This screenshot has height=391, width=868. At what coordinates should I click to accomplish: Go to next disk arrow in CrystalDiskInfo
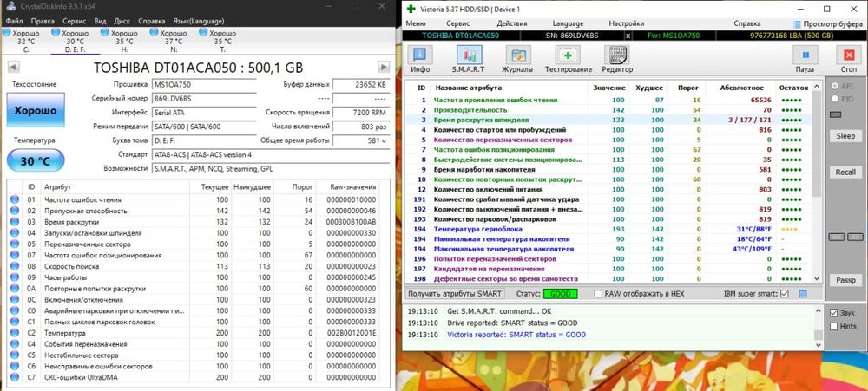(383, 67)
